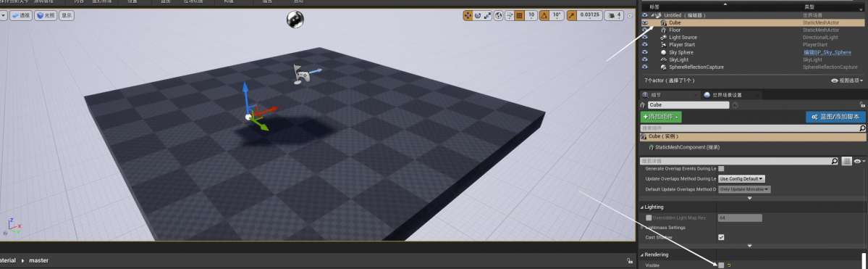868x269 pixels.
Task: Hide the Floor actor using its eye icon
Action: click(x=645, y=30)
